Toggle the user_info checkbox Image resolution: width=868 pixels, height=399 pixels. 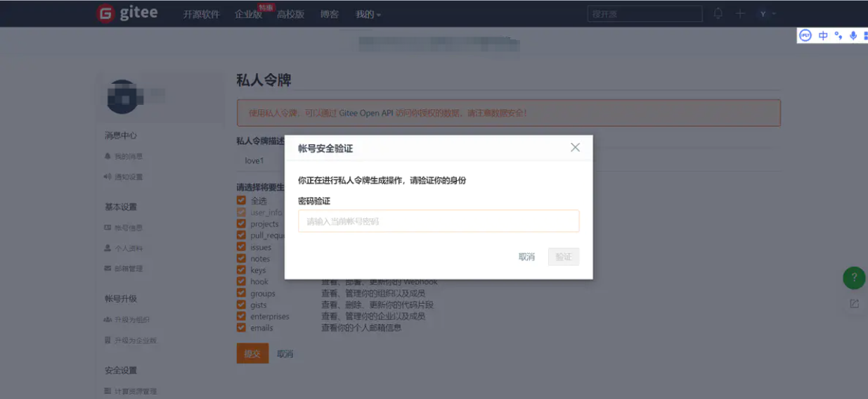[241, 212]
